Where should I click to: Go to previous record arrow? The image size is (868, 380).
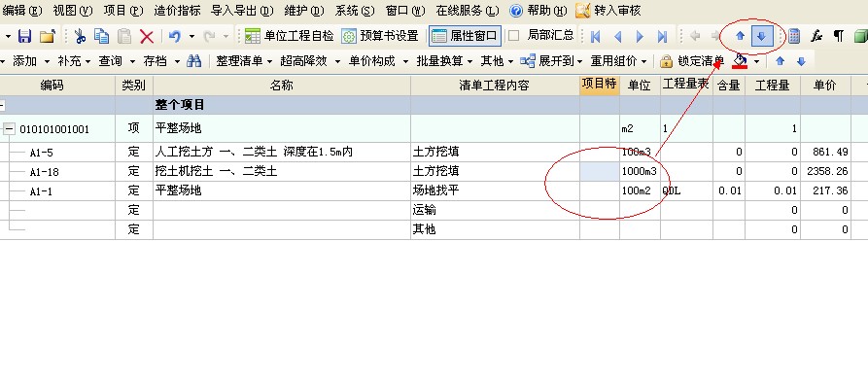tap(618, 37)
